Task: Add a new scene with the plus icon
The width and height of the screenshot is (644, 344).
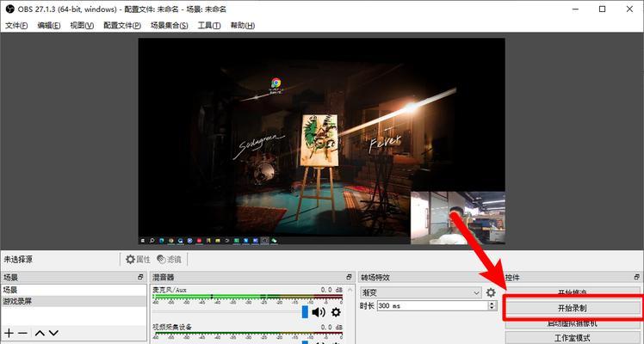Action: tap(9, 333)
